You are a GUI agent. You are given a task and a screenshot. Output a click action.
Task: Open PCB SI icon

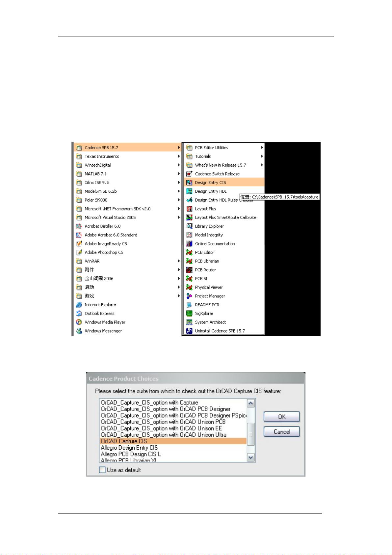[189, 279]
